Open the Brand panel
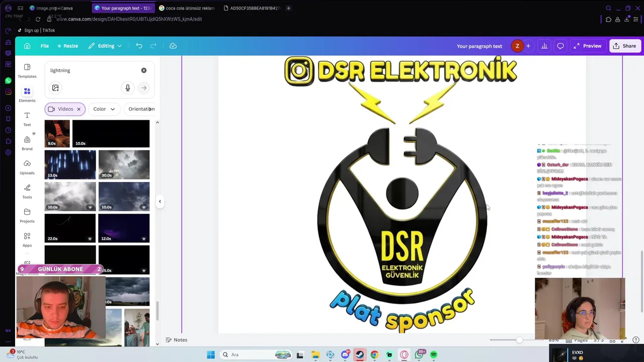Image resolution: width=644 pixels, height=362 pixels. (x=27, y=143)
